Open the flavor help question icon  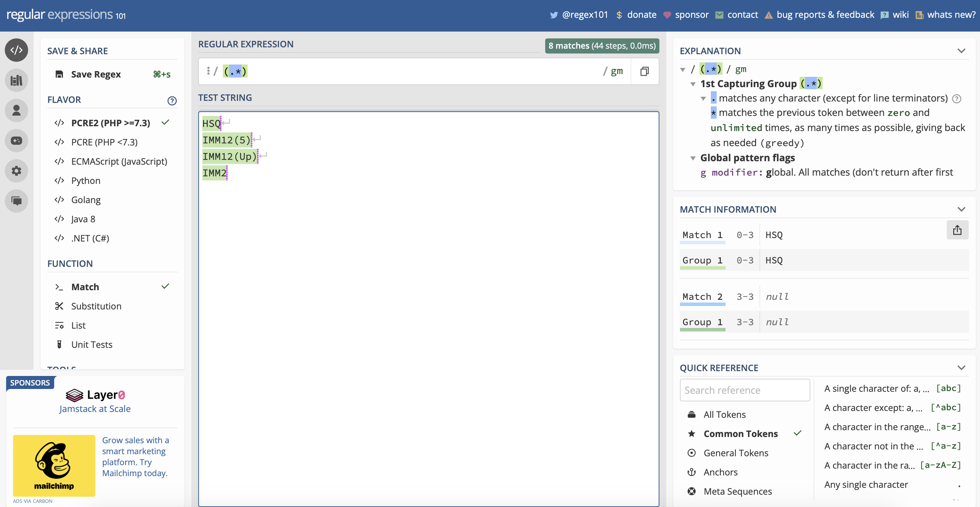(172, 101)
